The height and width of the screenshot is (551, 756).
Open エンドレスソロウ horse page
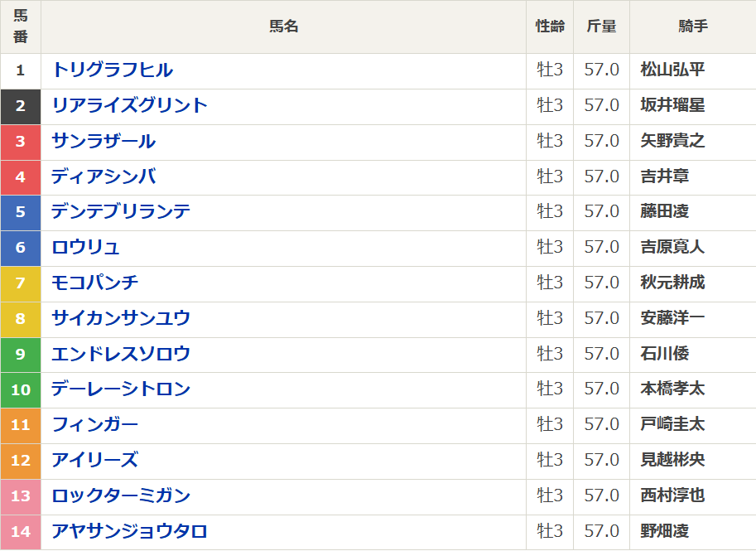pyautogui.click(x=121, y=355)
